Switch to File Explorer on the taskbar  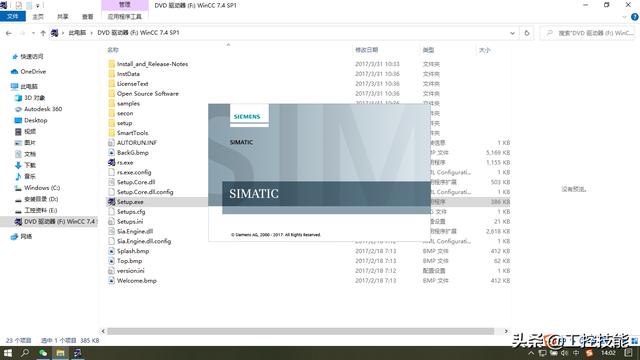[x=60, y=353]
